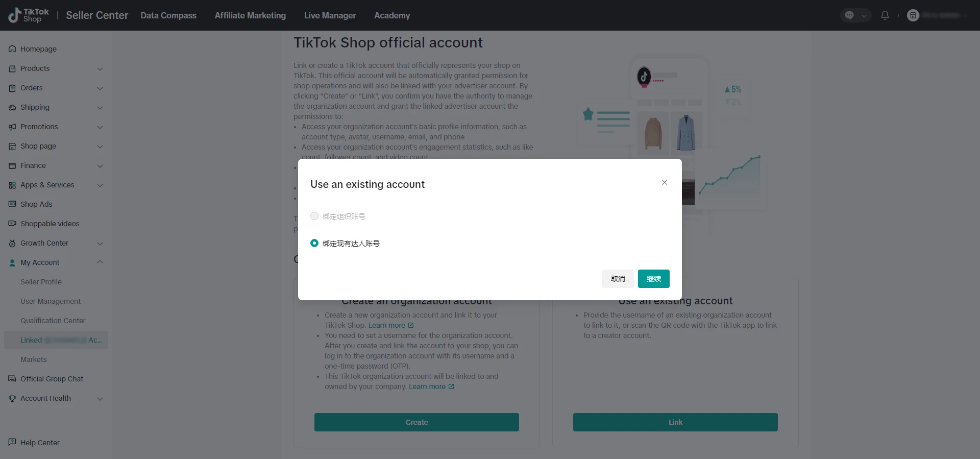Click the Shop Ads sidebar icon
This screenshot has height=459, width=980.
coord(12,204)
